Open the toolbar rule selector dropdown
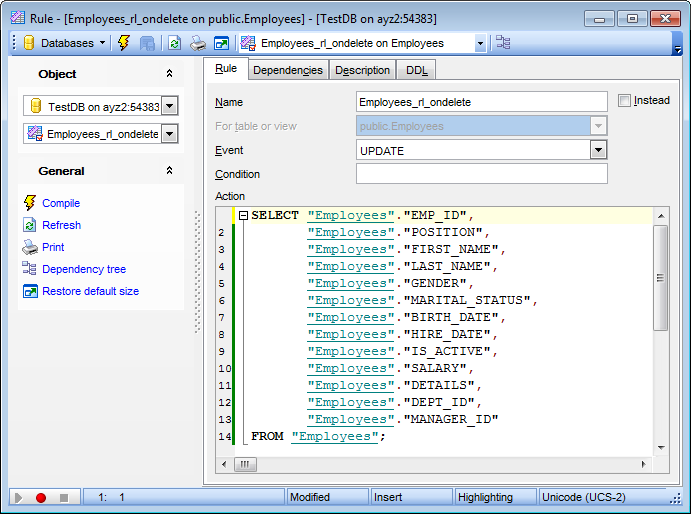 [480, 43]
